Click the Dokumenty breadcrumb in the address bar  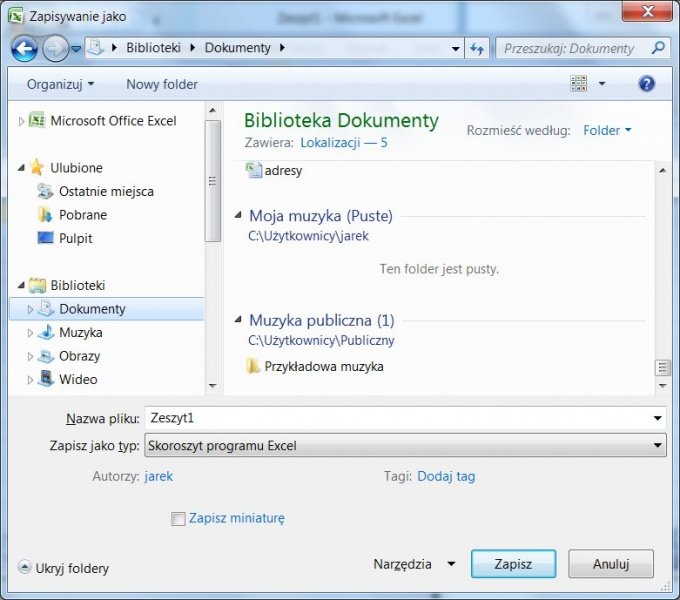point(237,48)
